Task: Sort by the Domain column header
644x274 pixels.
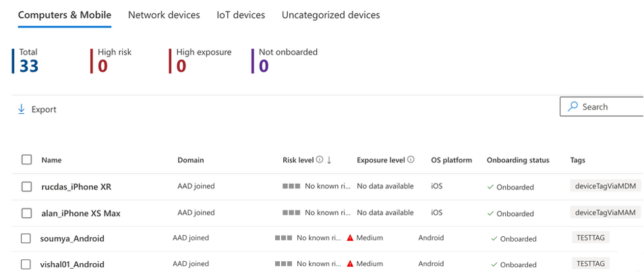Action: pos(191,160)
